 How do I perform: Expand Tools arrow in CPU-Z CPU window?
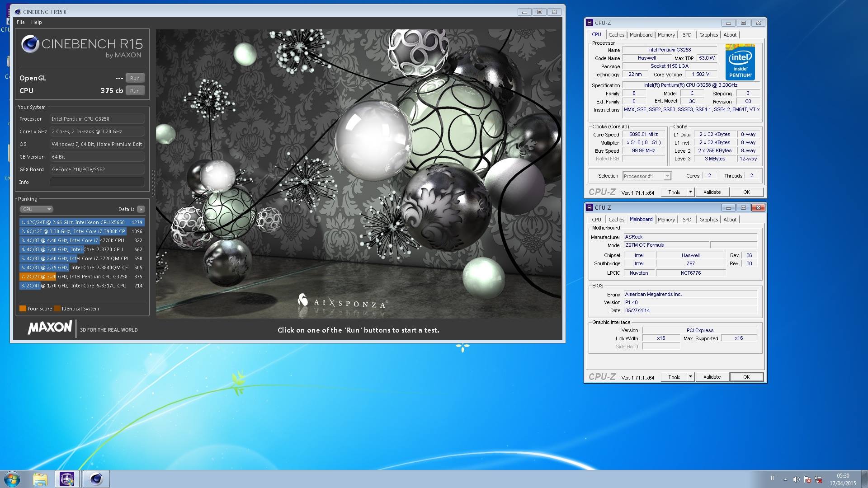coord(690,192)
